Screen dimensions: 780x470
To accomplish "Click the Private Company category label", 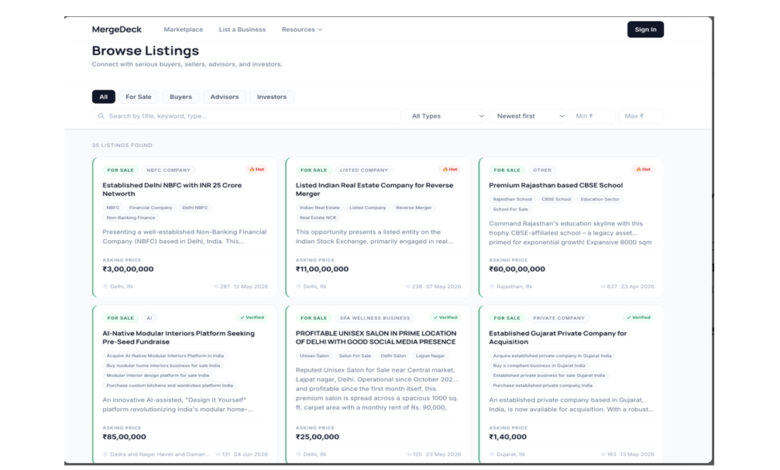I will tap(559, 318).
